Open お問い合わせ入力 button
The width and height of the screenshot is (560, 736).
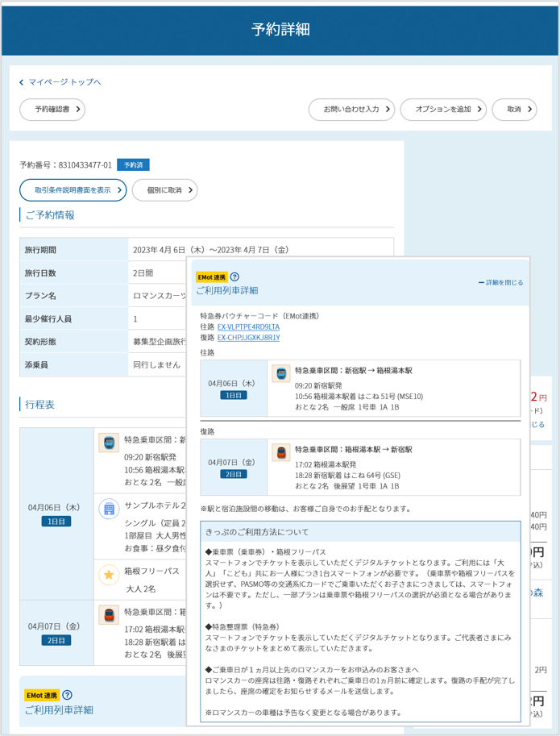coord(351,110)
